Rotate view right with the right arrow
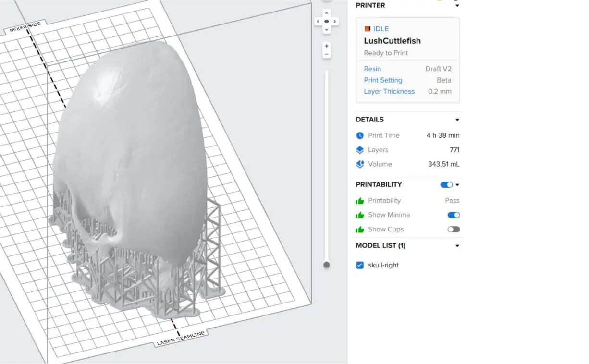Viewport: 589px width, 364px height. [335, 22]
